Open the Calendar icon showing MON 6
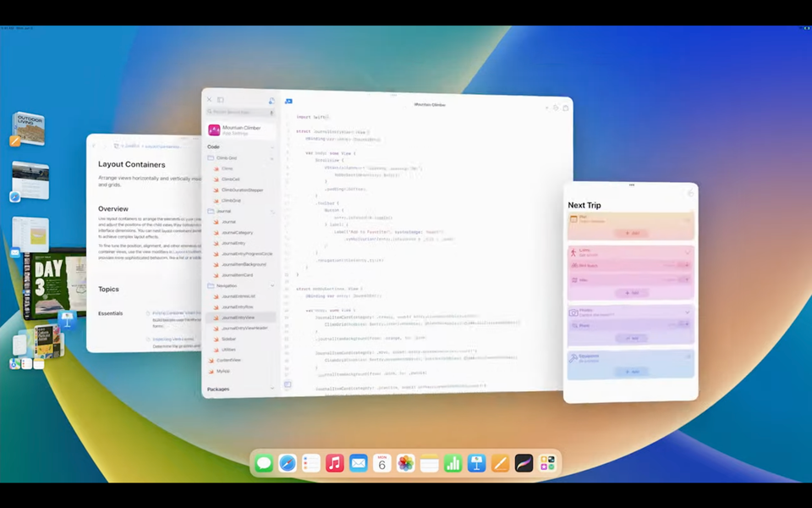812x508 pixels. pyautogui.click(x=381, y=463)
